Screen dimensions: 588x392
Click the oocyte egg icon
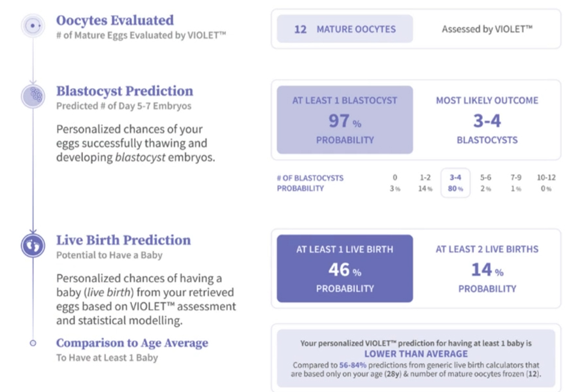[x=33, y=26]
